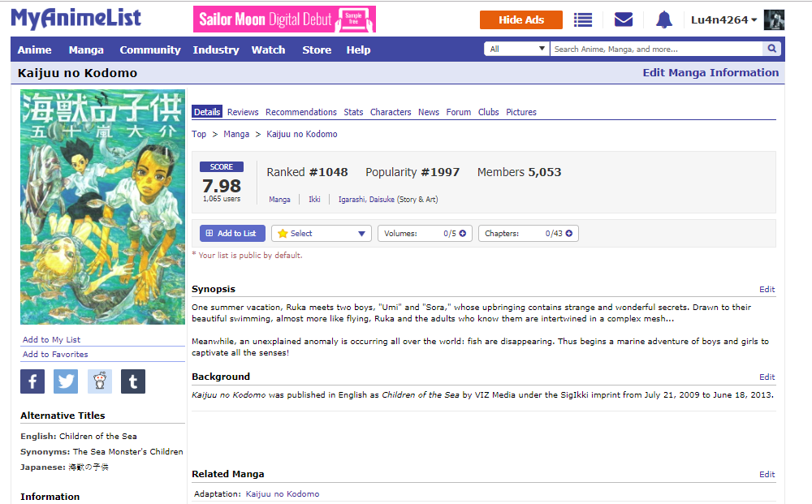This screenshot has height=504, width=812.
Task: Click the search magnifier icon
Action: pos(772,49)
